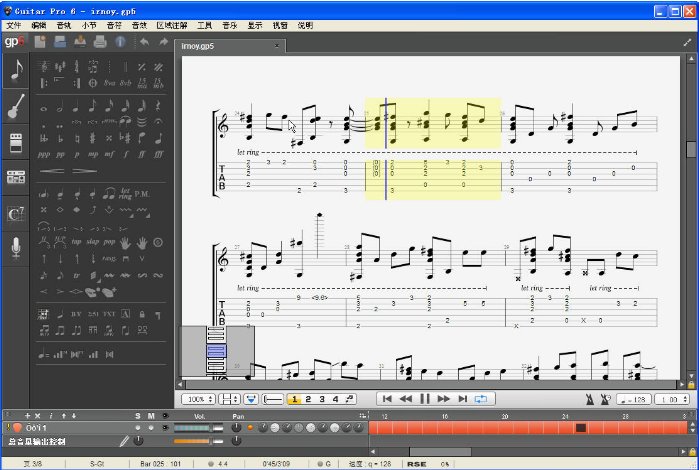Apply the tap effect
Viewport: 699px width, 470px height.
(x=77, y=242)
